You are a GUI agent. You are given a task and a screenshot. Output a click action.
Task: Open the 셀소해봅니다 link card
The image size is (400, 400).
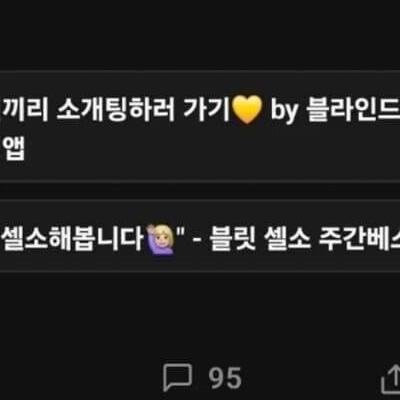200,236
